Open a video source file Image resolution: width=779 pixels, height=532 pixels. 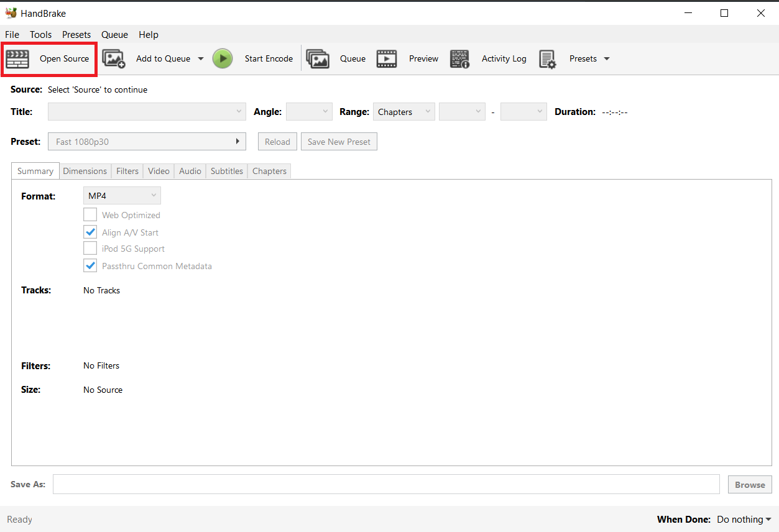click(48, 58)
